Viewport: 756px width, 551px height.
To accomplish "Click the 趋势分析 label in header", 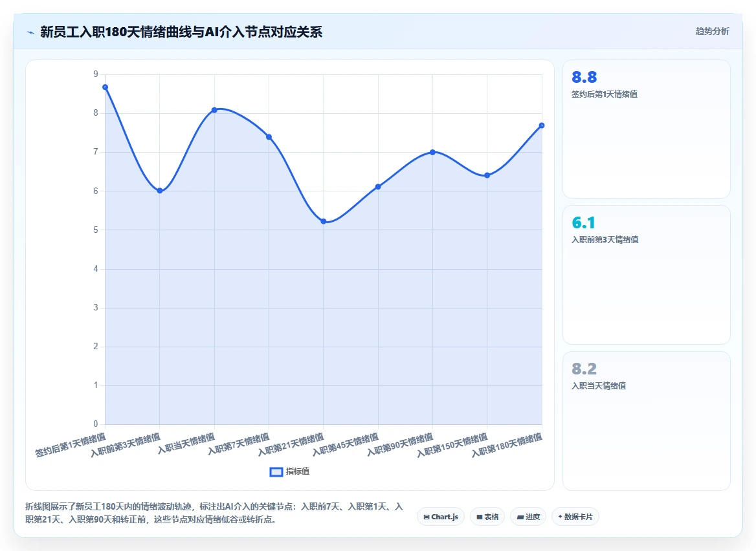I will point(712,31).
